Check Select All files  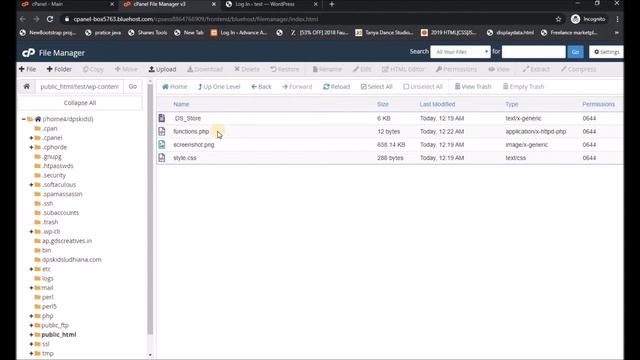pos(376,87)
